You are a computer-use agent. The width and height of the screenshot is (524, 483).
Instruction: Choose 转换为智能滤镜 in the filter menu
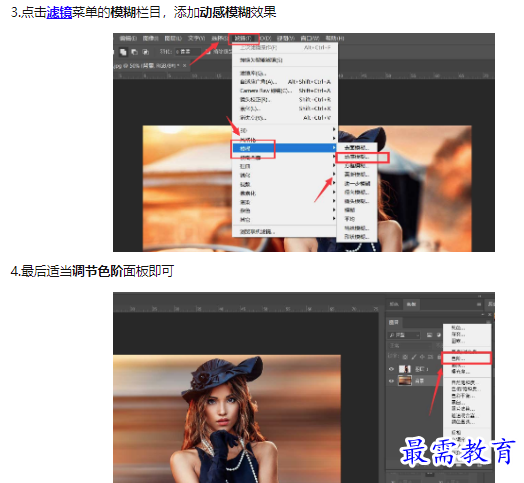(285, 60)
